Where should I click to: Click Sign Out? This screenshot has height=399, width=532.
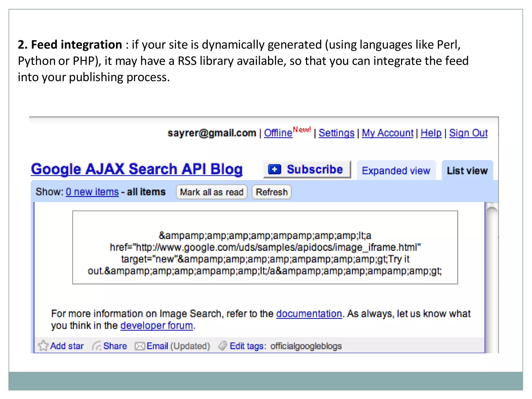468,133
